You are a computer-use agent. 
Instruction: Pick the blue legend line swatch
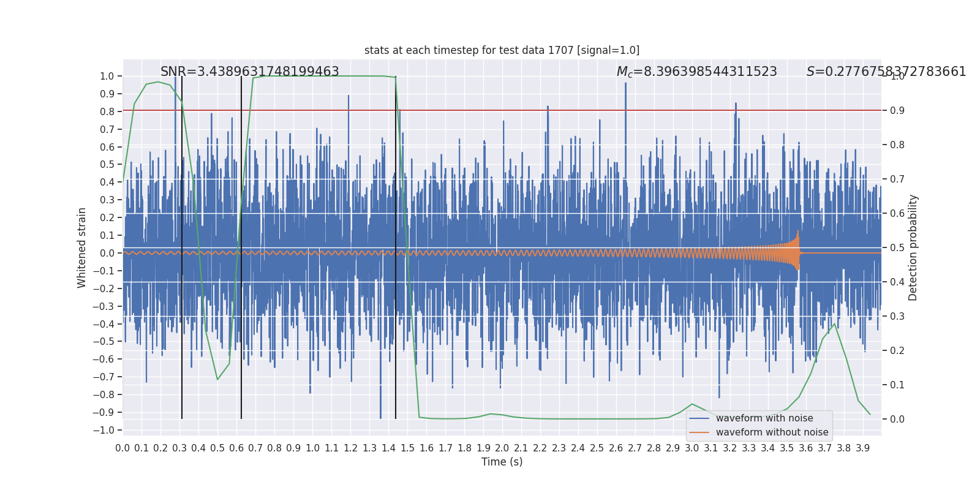pyautogui.click(x=699, y=418)
